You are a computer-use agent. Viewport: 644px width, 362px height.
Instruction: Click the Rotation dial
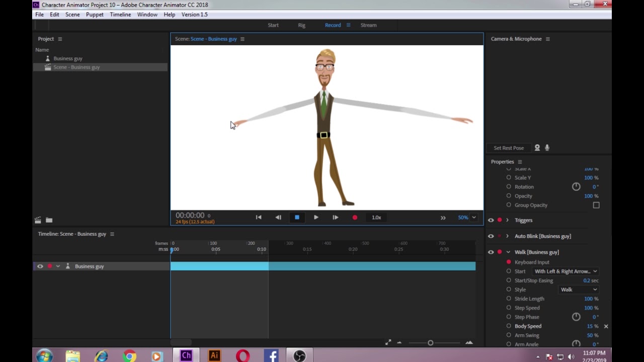pyautogui.click(x=576, y=187)
